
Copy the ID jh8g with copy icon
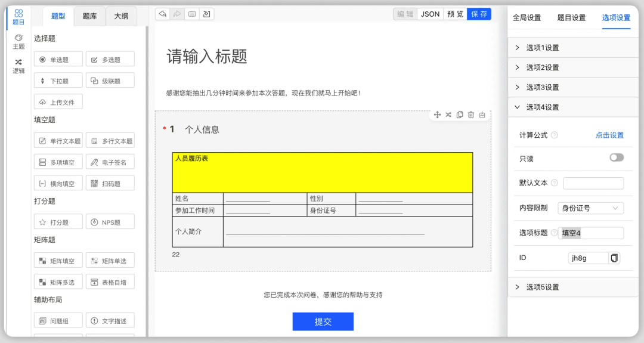(x=614, y=258)
